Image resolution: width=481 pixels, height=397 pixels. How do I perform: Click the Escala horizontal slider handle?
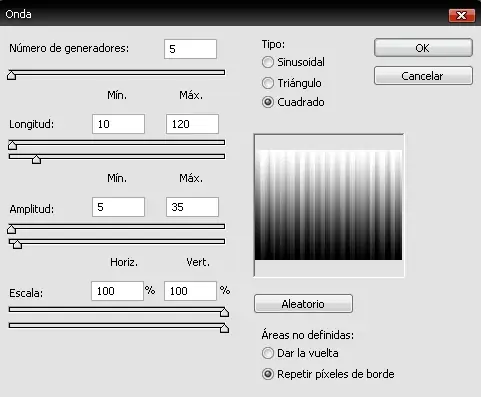click(x=224, y=312)
